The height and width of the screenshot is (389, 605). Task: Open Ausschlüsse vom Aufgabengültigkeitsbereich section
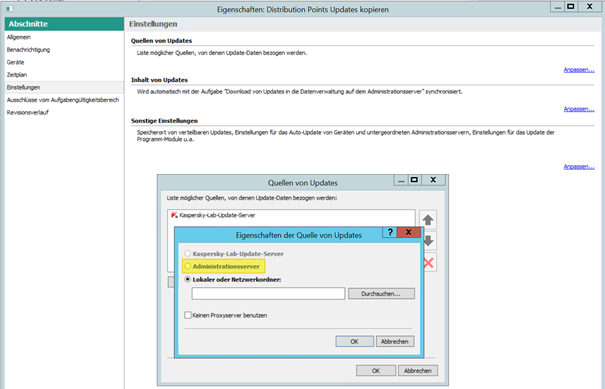click(64, 100)
